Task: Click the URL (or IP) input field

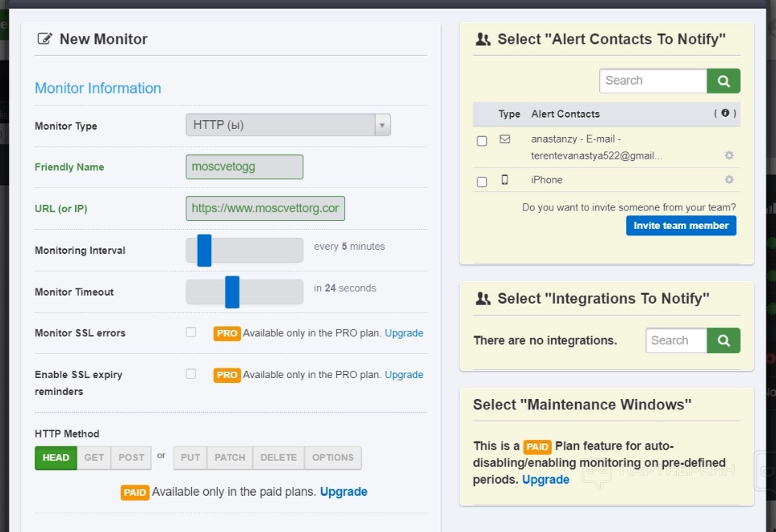Action: pos(265,208)
